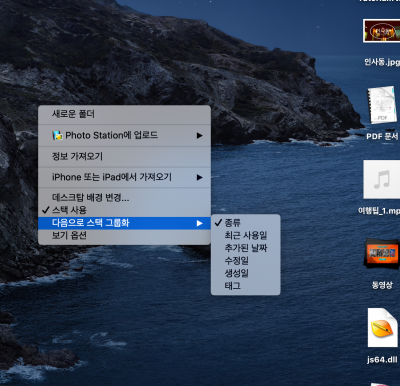Toggle the 스택 사용 checked item

pos(124,210)
